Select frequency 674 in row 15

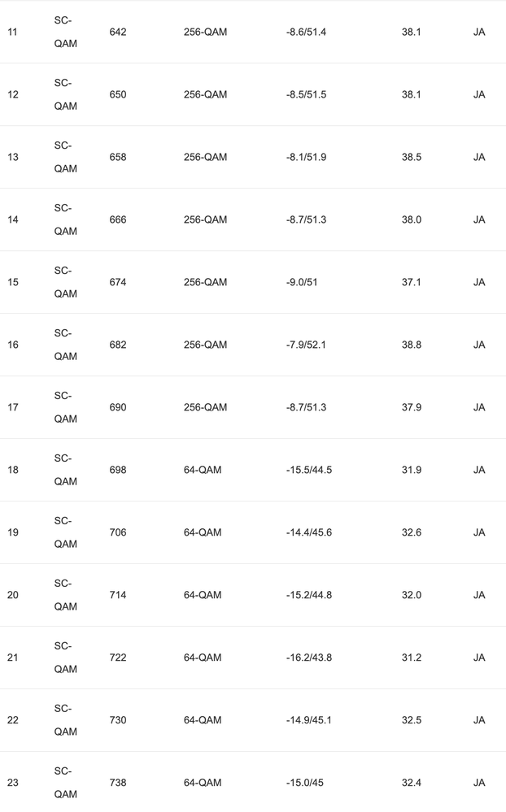pyautogui.click(x=118, y=282)
